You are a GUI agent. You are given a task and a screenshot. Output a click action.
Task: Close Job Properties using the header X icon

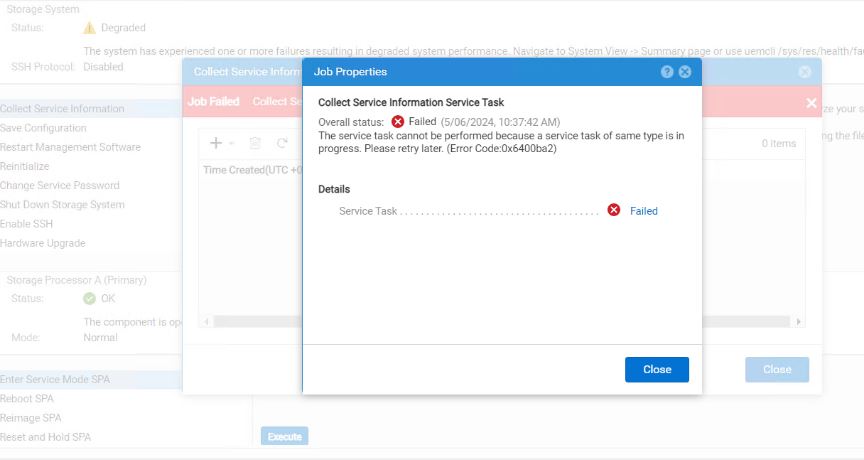tap(685, 72)
